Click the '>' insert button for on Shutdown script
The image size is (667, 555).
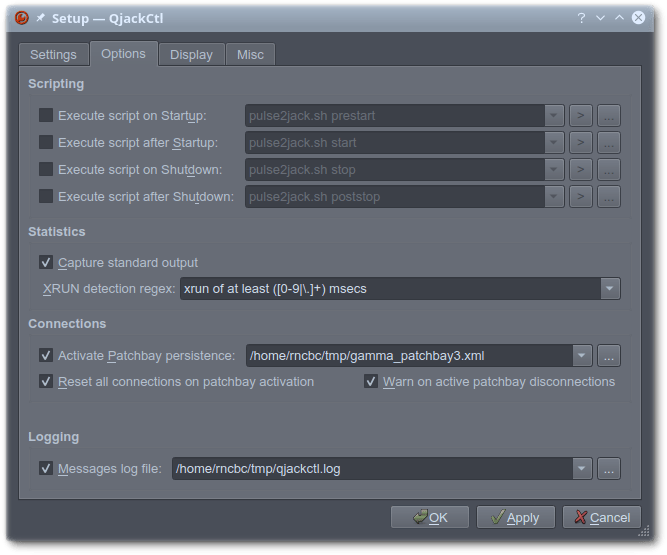pos(581,170)
